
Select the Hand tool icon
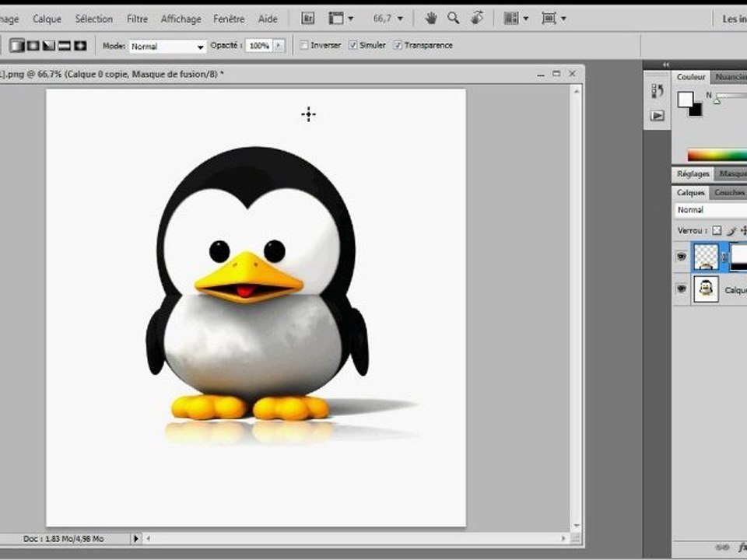(431, 19)
